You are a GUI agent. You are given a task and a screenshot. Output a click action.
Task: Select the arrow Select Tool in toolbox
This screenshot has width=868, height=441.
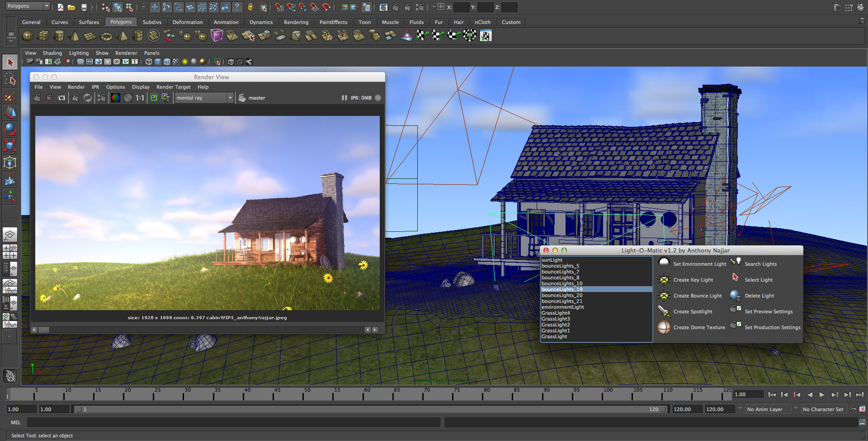click(x=10, y=62)
